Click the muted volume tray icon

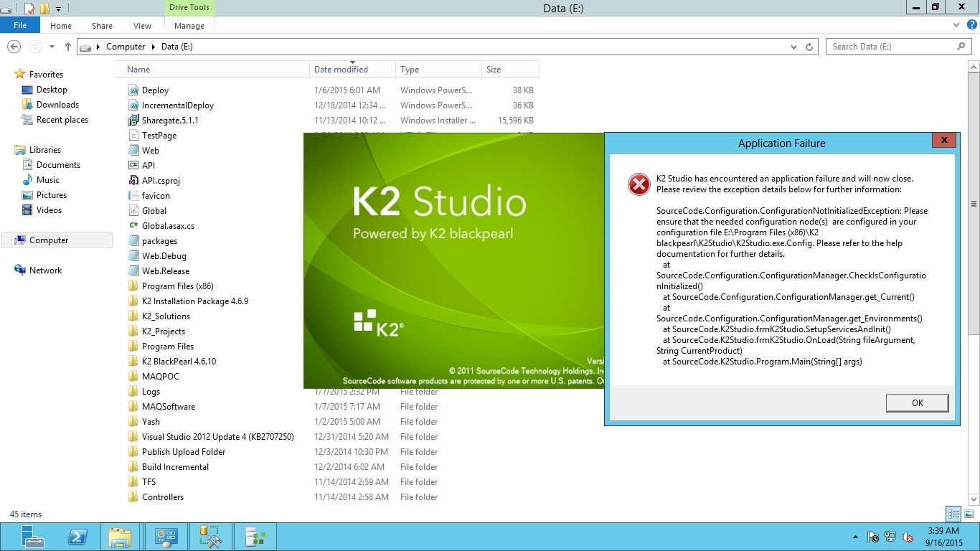[908, 537]
